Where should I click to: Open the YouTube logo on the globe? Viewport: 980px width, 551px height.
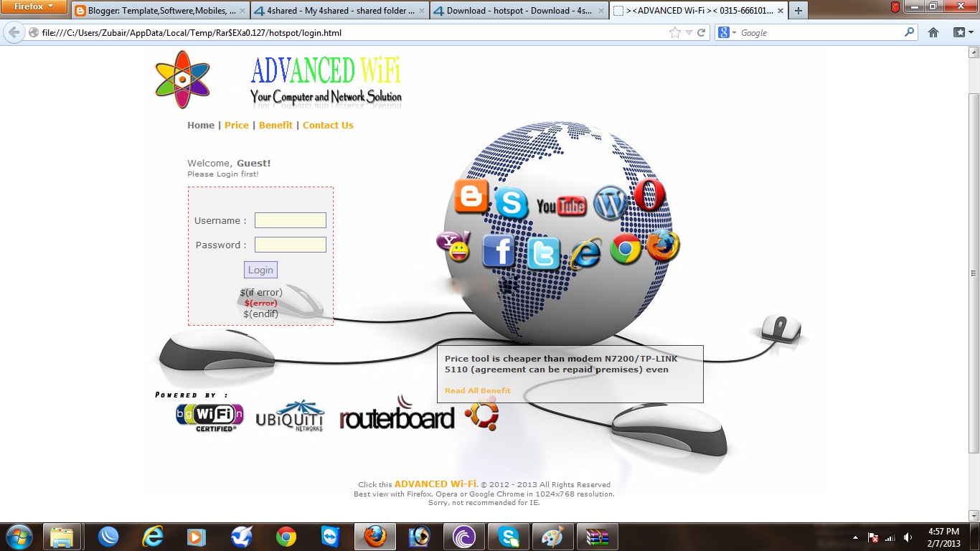click(561, 206)
